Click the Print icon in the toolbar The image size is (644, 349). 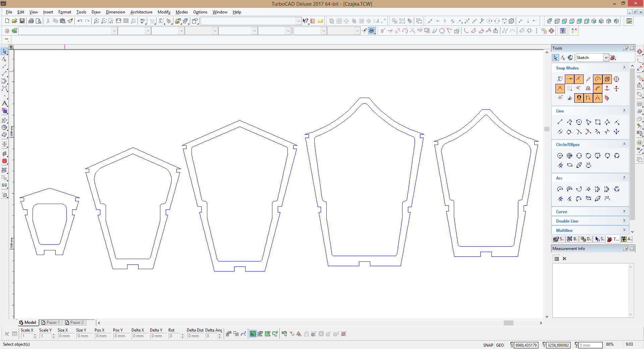(x=31, y=21)
